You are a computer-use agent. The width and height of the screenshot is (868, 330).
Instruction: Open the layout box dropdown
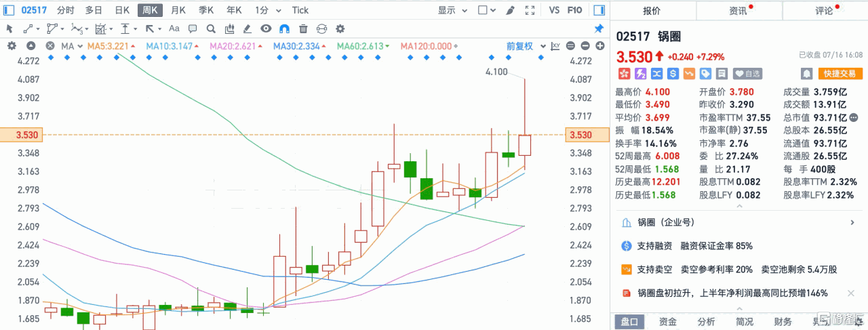(487, 10)
